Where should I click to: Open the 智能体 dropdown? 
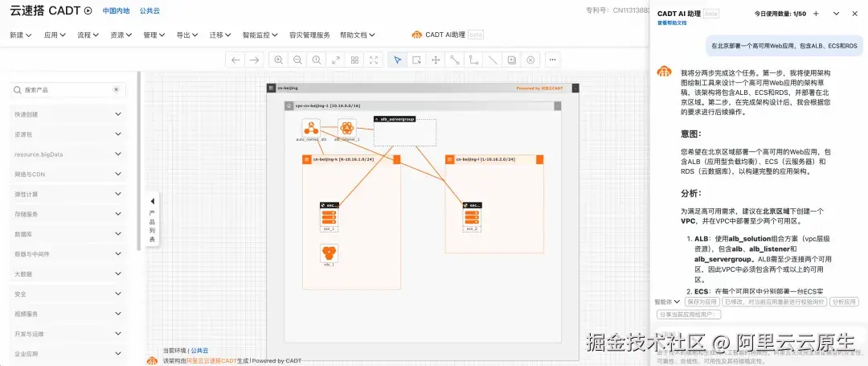(x=667, y=302)
